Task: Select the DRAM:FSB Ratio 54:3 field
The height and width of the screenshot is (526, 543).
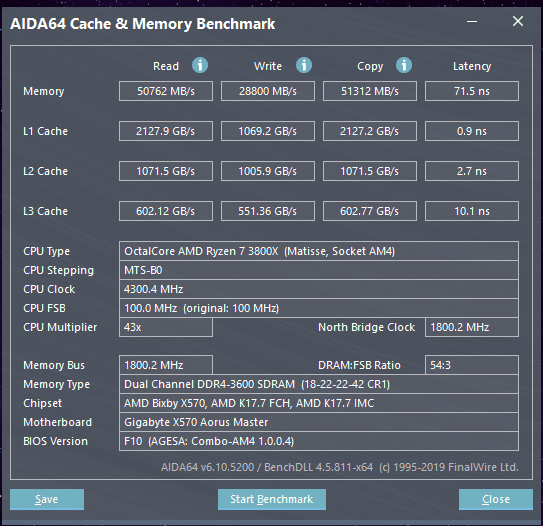Action: click(472, 365)
